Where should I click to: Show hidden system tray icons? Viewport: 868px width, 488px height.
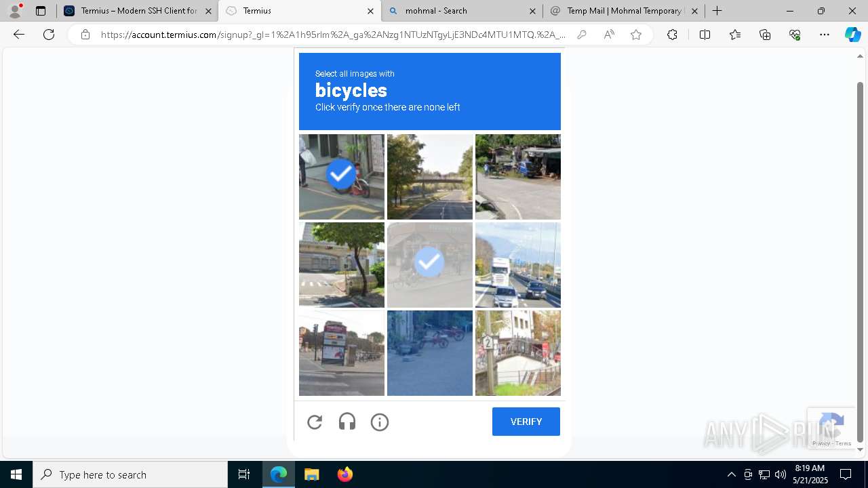pyautogui.click(x=731, y=474)
